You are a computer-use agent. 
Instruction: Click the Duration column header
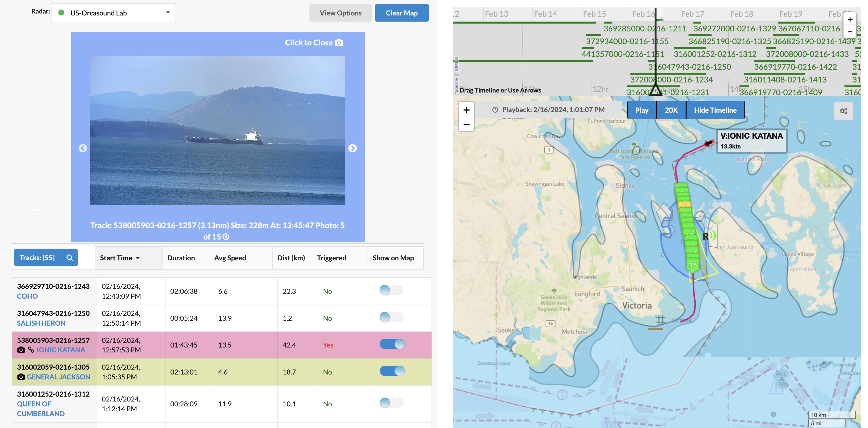181,258
